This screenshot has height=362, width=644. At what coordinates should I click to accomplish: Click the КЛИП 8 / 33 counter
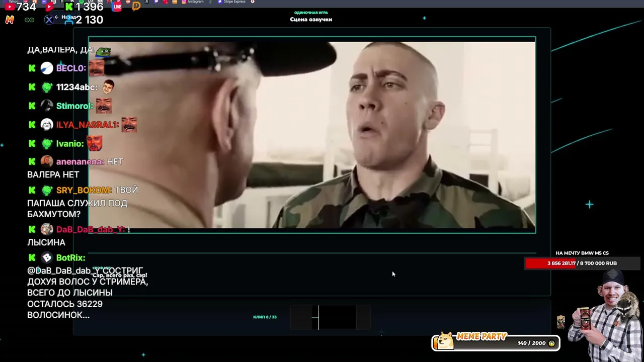coord(265,317)
